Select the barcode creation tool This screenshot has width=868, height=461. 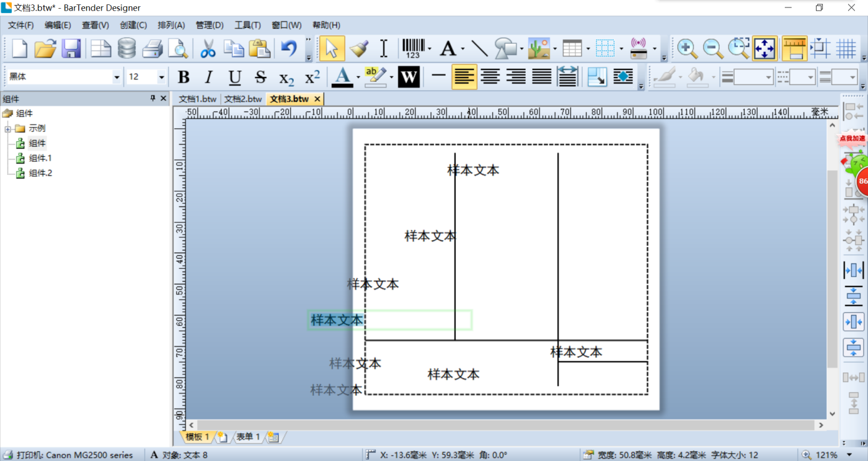point(413,48)
